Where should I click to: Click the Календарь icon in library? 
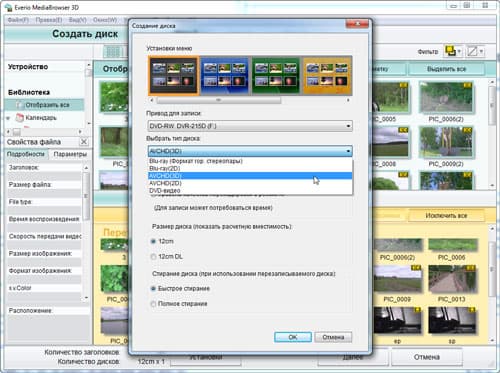20,118
